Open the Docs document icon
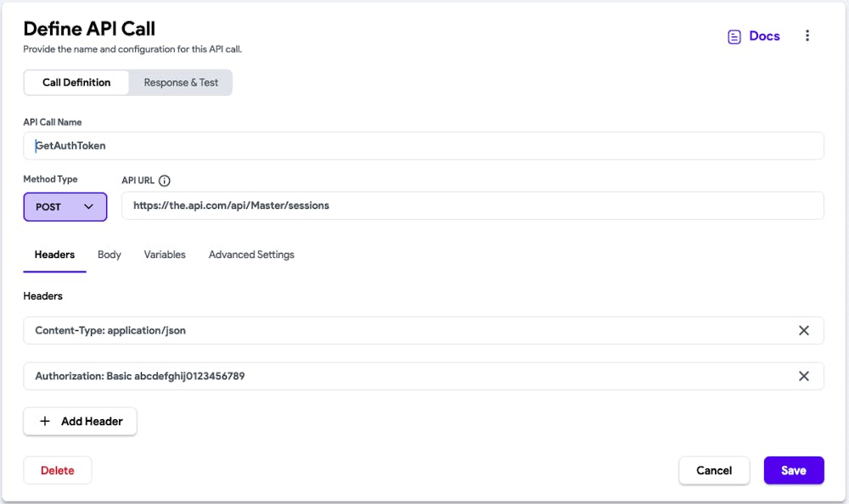 [x=734, y=36]
